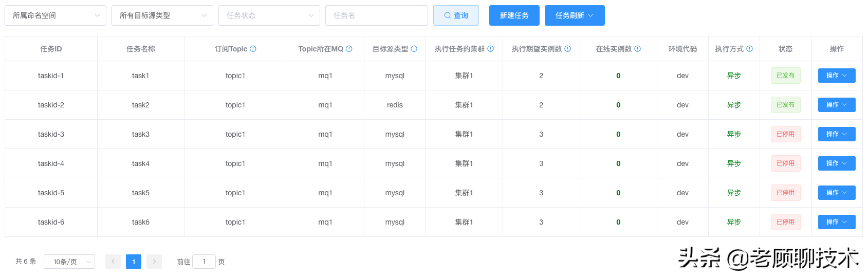Open 操作 menu for taskid-3
This screenshot has width=868, height=278.
(837, 134)
